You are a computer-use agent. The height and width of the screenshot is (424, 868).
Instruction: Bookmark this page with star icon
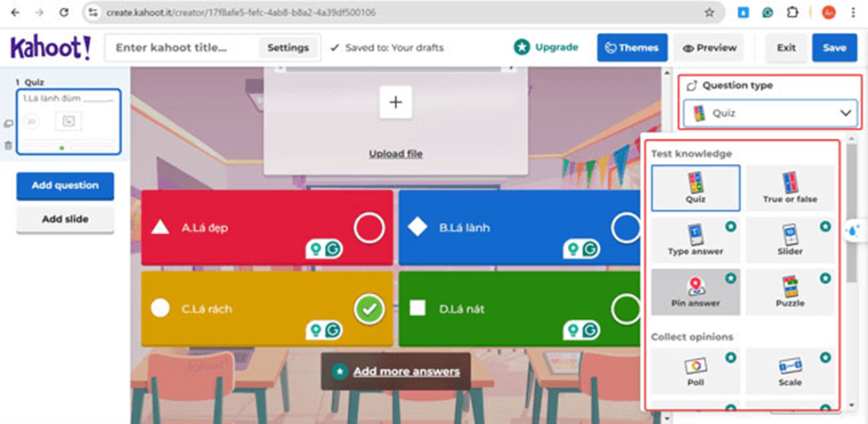(x=710, y=12)
